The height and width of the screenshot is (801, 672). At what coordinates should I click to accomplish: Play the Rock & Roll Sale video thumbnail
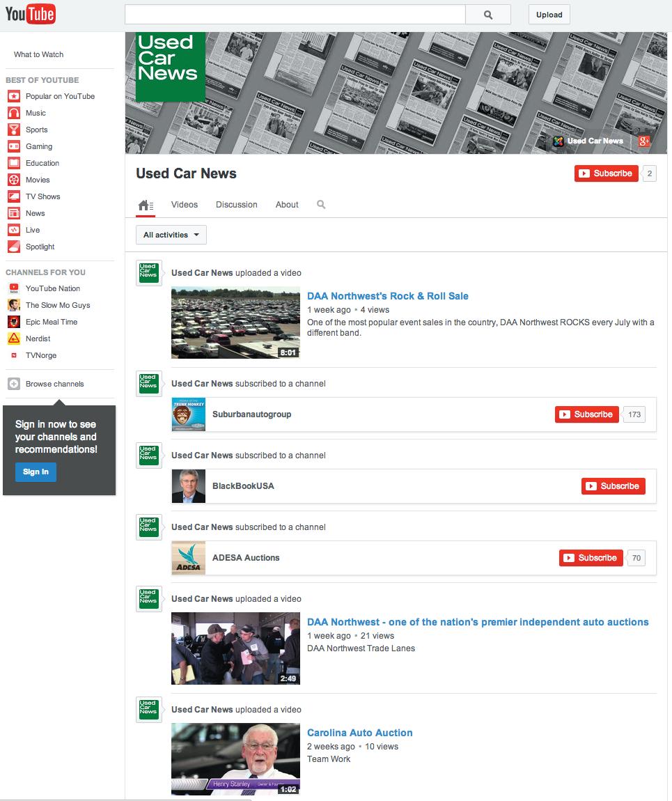point(235,322)
